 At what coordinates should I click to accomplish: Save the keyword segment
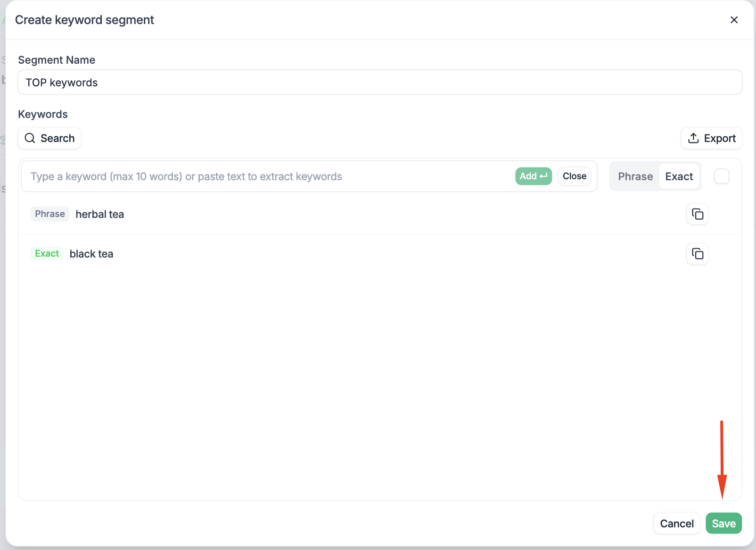(x=723, y=524)
